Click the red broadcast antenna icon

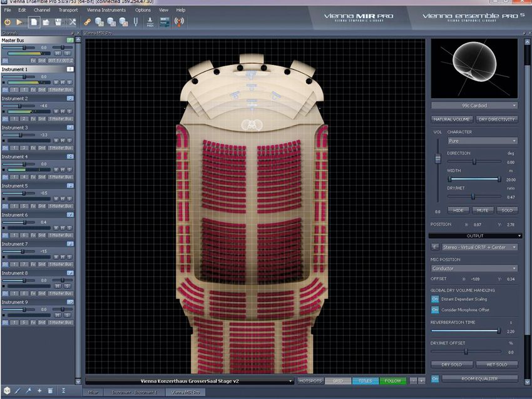point(179,22)
